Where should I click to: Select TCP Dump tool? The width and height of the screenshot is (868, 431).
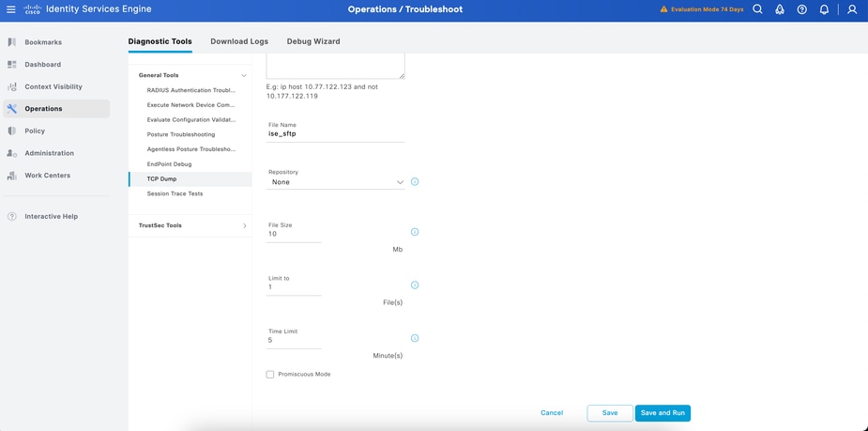click(190, 179)
